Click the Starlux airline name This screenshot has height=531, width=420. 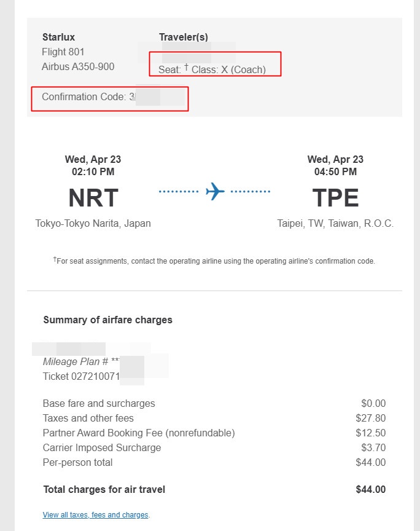tap(58, 37)
